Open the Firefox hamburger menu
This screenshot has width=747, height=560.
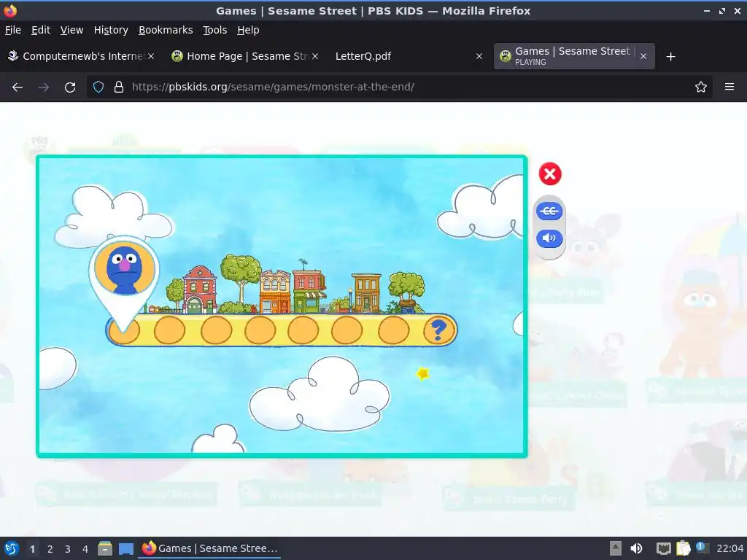click(x=729, y=87)
